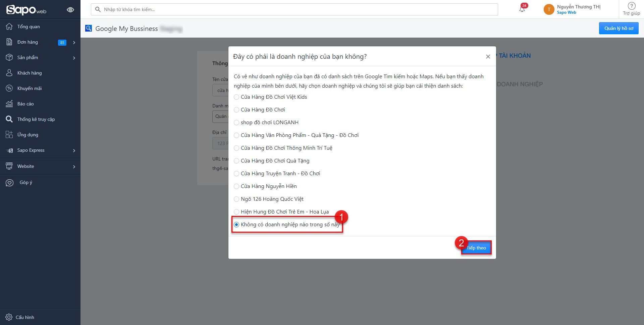Open the Thống kê truy cập menu item
The height and width of the screenshot is (325, 644).
pos(40,119)
